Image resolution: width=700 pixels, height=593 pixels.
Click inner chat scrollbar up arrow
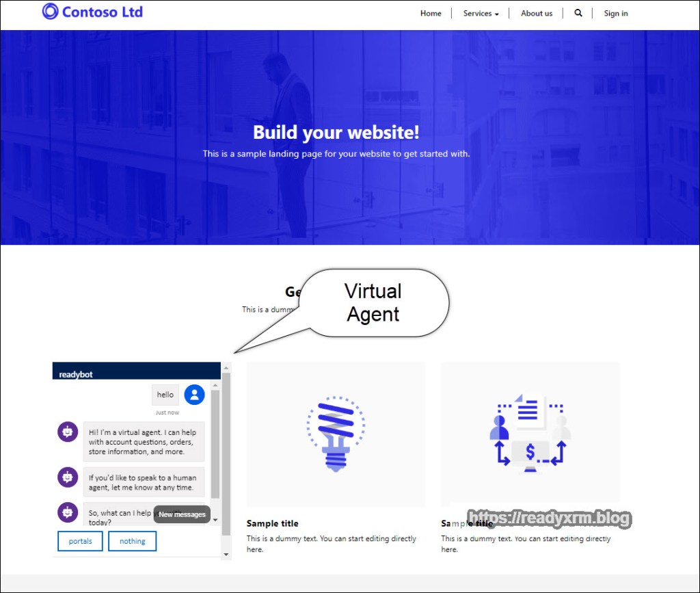216,386
